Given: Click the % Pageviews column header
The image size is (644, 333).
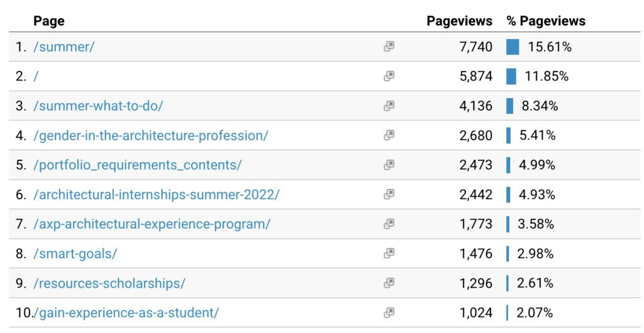Looking at the screenshot, I should pos(546,21).
